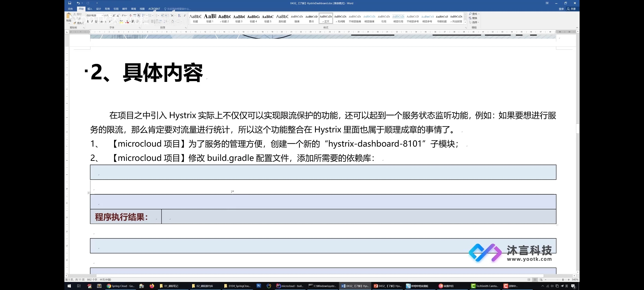This screenshot has width=644, height=290.
Task: Apply the 副标题 style
Action: click(282, 18)
